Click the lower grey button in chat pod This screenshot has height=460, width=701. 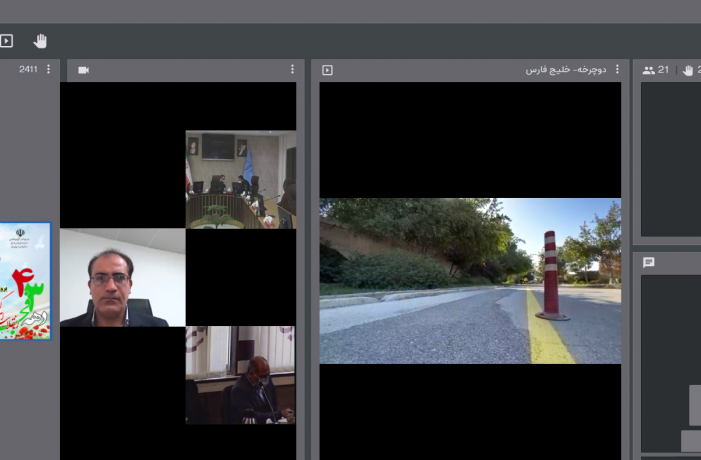pos(690,441)
